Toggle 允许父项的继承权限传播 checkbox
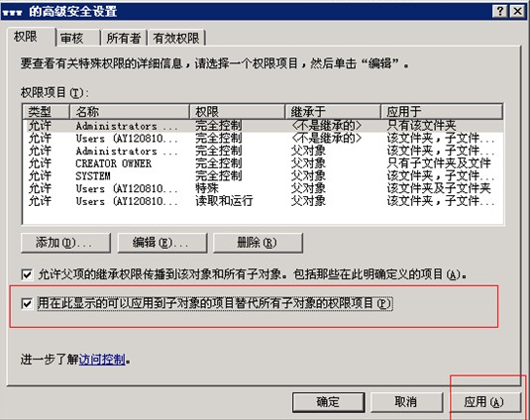530x420 pixels. click(x=27, y=274)
